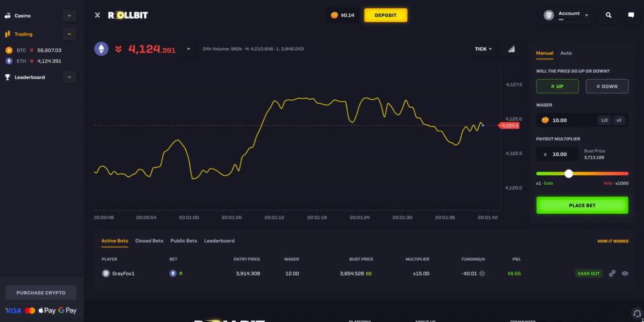Click the Bust Price 3,713.189 value
The image size is (644, 322).
(x=594, y=157)
